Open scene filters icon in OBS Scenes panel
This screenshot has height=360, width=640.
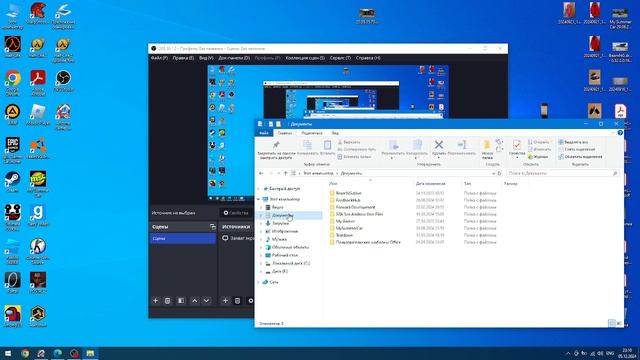(x=181, y=301)
